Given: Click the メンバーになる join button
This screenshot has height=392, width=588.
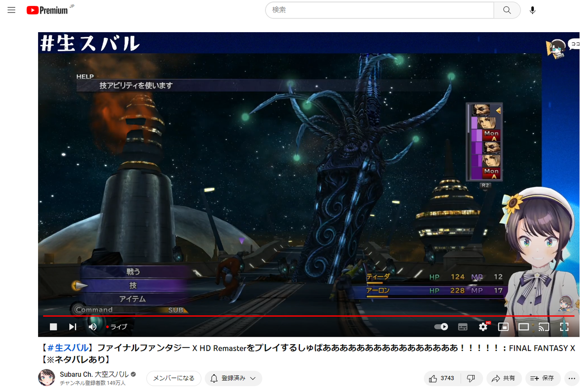Looking at the screenshot, I should (174, 378).
